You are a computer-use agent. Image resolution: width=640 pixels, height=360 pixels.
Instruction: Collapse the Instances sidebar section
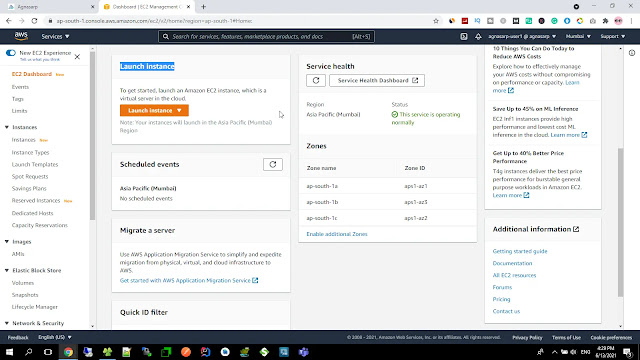7,127
